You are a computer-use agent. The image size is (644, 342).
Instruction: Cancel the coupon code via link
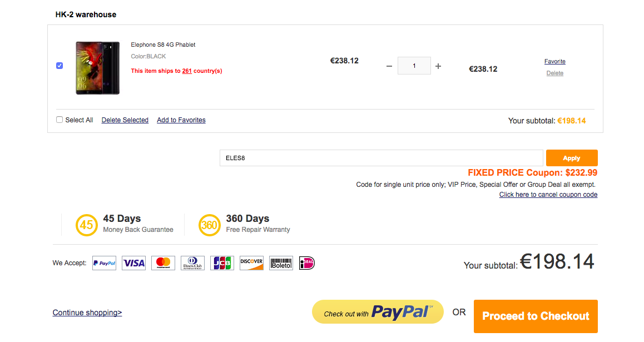(548, 195)
